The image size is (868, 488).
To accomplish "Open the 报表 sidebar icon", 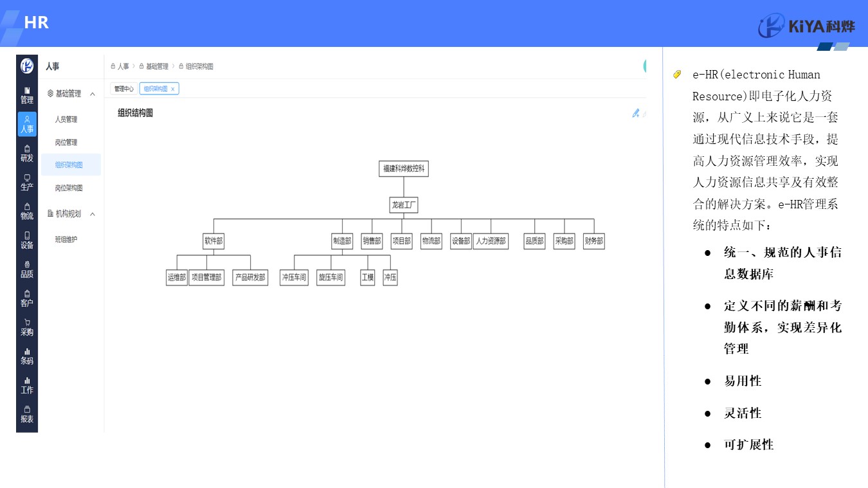I will [27, 413].
